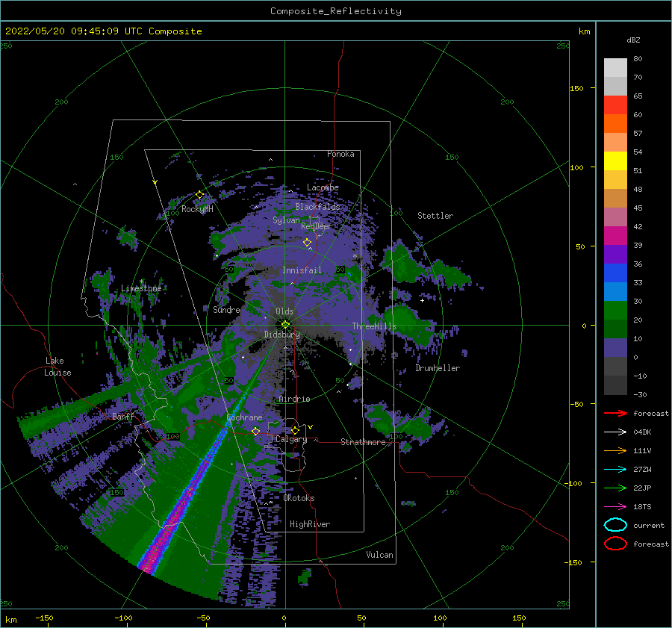Click the Okotoks city label
This screenshot has height=628, width=672.
coord(299,498)
